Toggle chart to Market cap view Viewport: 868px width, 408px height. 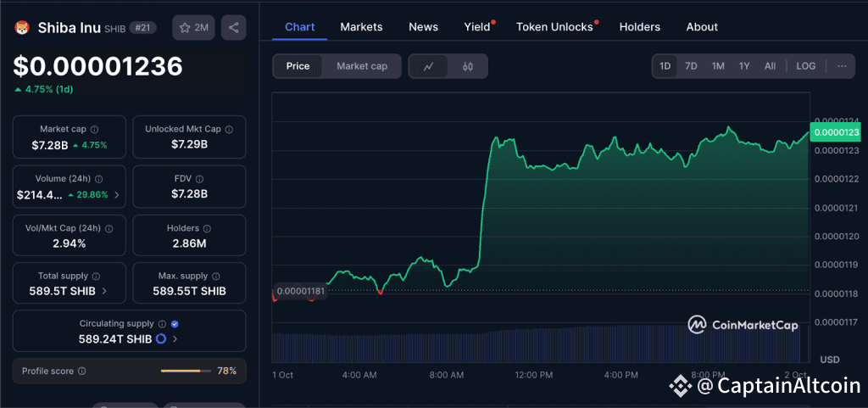pyautogui.click(x=362, y=66)
